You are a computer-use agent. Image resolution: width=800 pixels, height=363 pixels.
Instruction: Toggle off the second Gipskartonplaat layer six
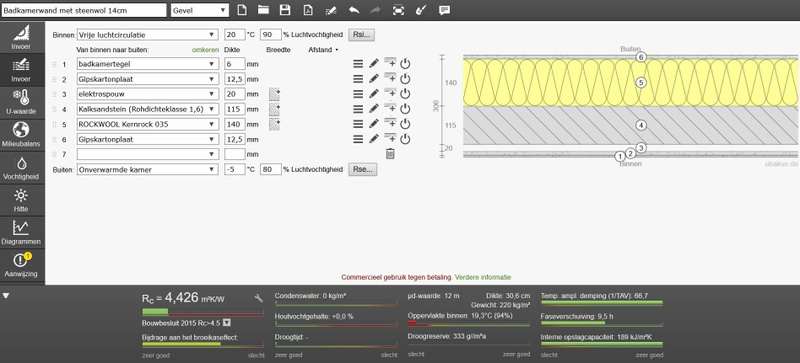[405, 139]
